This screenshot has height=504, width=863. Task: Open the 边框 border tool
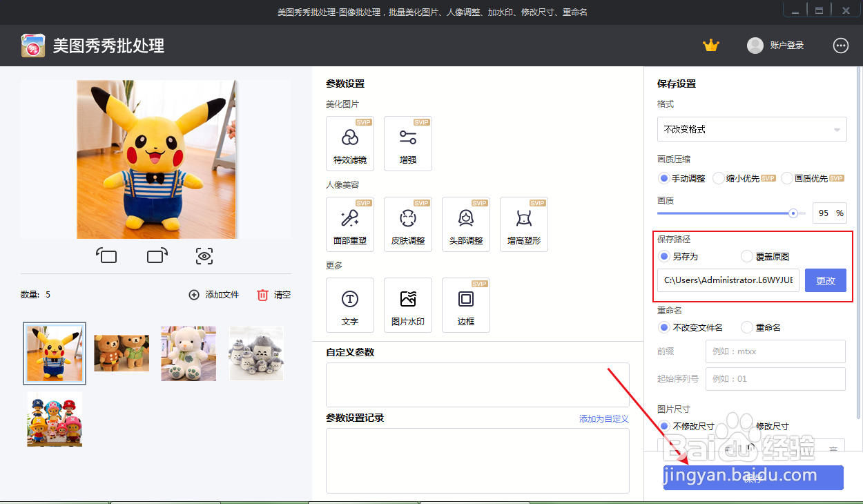466,305
